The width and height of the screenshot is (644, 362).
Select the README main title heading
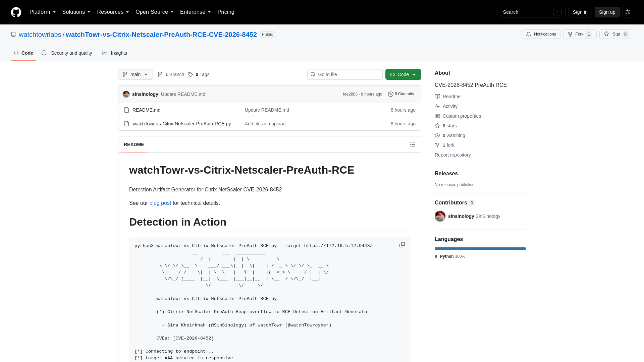pyautogui.click(x=241, y=170)
